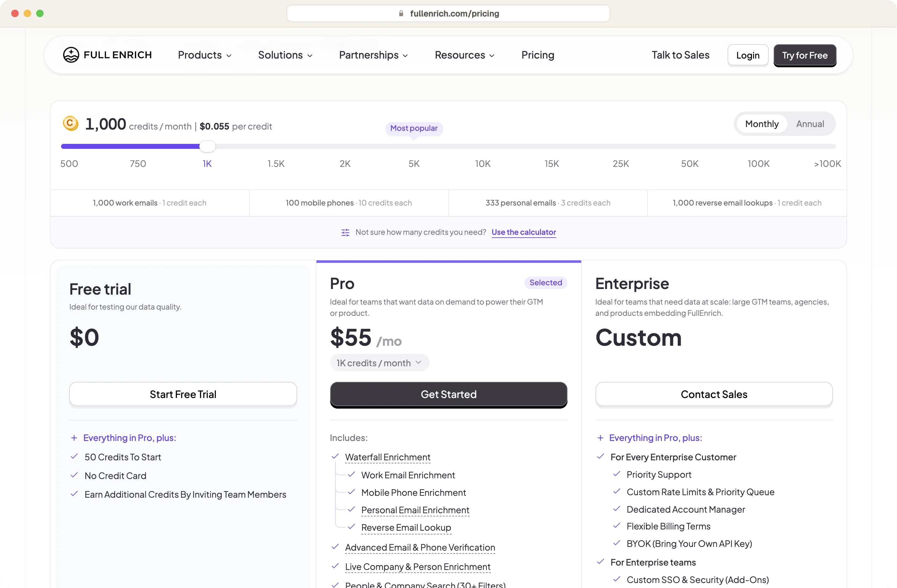The width and height of the screenshot is (897, 588).
Task: Click checkmark beside Waterfall Enrichment
Action: pyautogui.click(x=335, y=457)
